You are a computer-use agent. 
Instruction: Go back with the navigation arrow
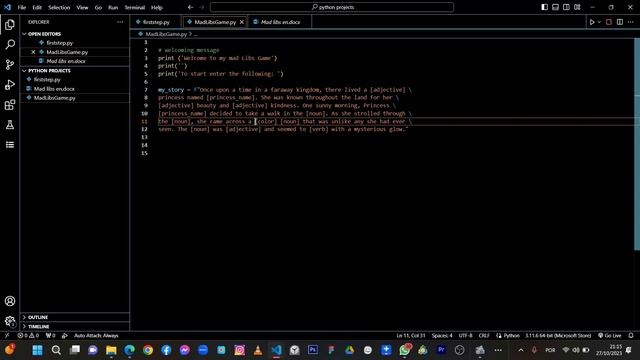(x=191, y=7)
